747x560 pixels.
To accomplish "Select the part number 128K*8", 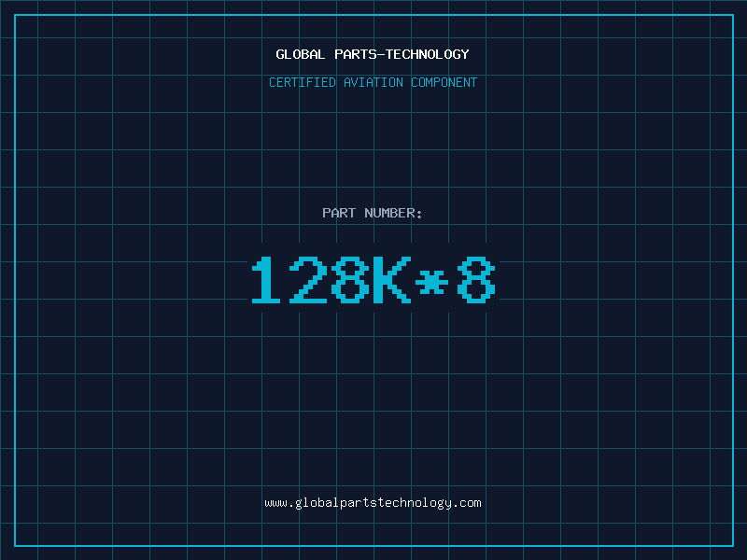I will pos(373,279).
